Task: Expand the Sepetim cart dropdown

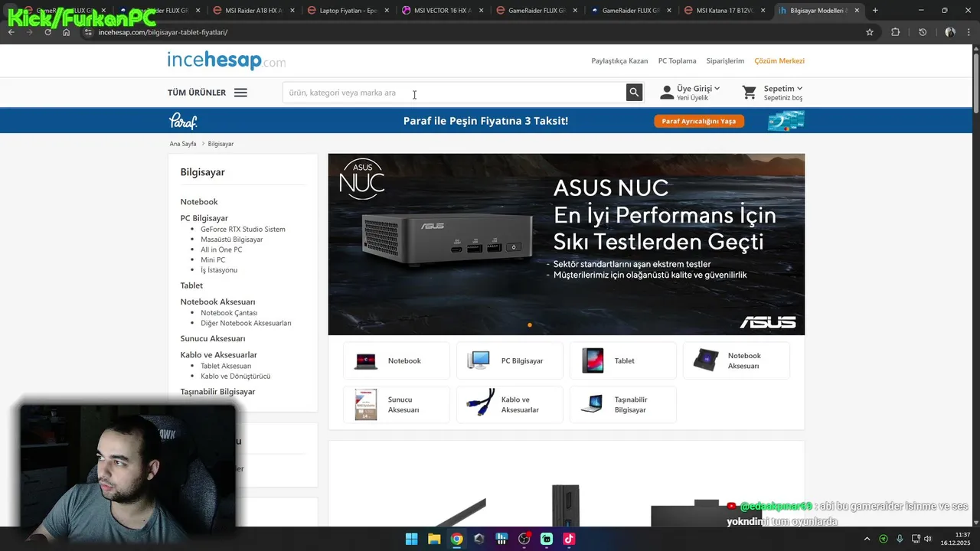Action: tap(799, 89)
